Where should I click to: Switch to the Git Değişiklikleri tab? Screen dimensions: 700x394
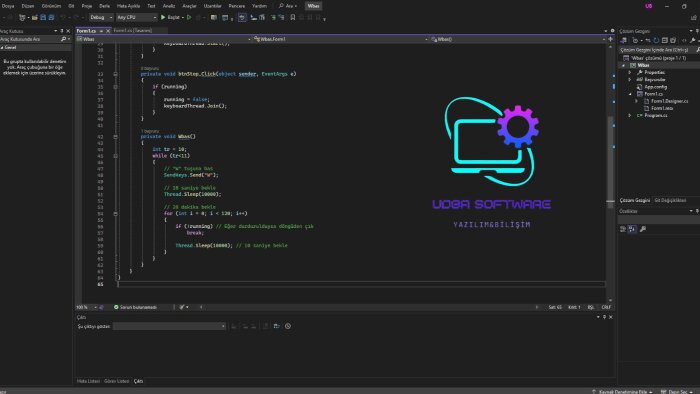tap(670, 200)
